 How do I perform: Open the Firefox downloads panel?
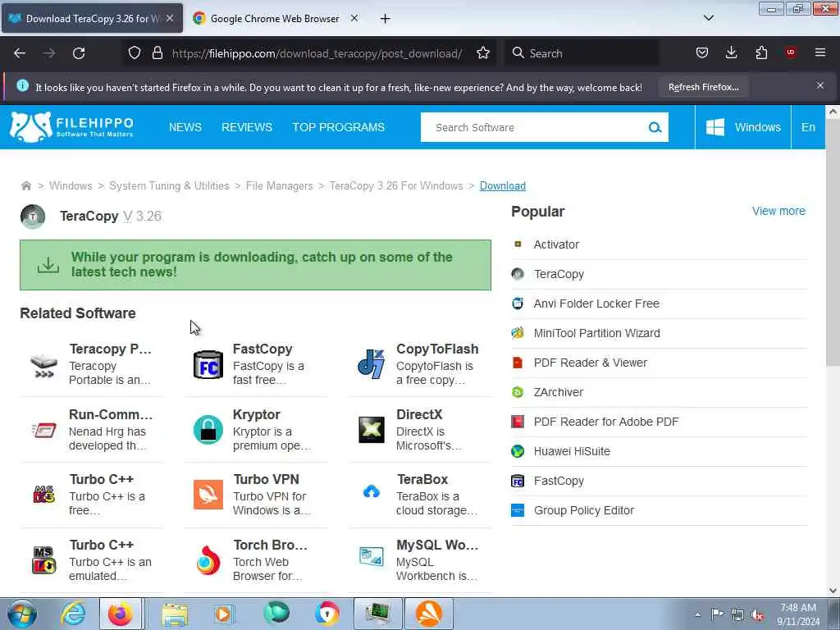click(731, 53)
